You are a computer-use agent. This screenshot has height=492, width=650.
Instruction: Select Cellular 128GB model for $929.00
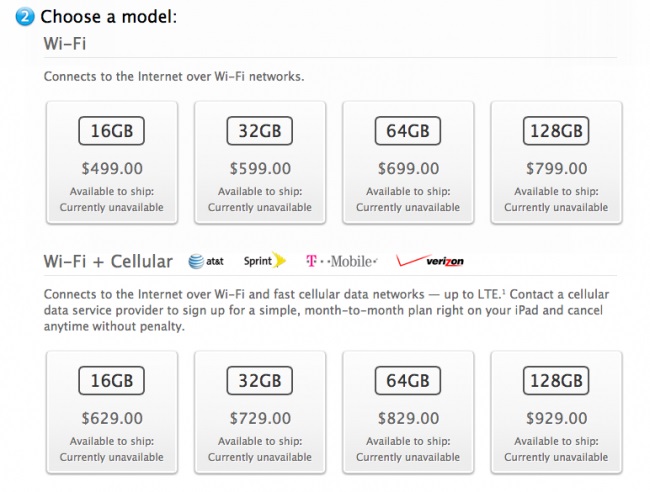[x=556, y=412]
